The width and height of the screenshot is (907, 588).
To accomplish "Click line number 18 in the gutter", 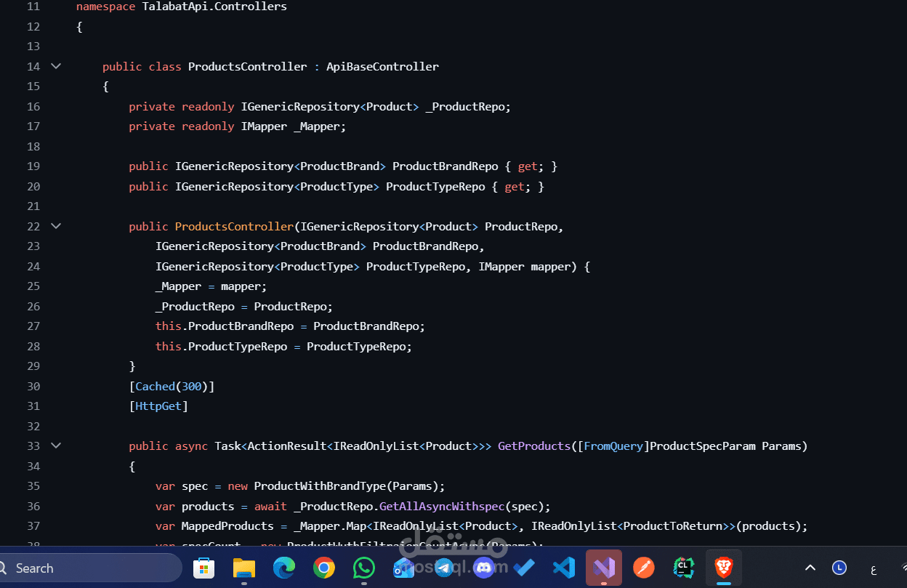I will tap(33, 146).
